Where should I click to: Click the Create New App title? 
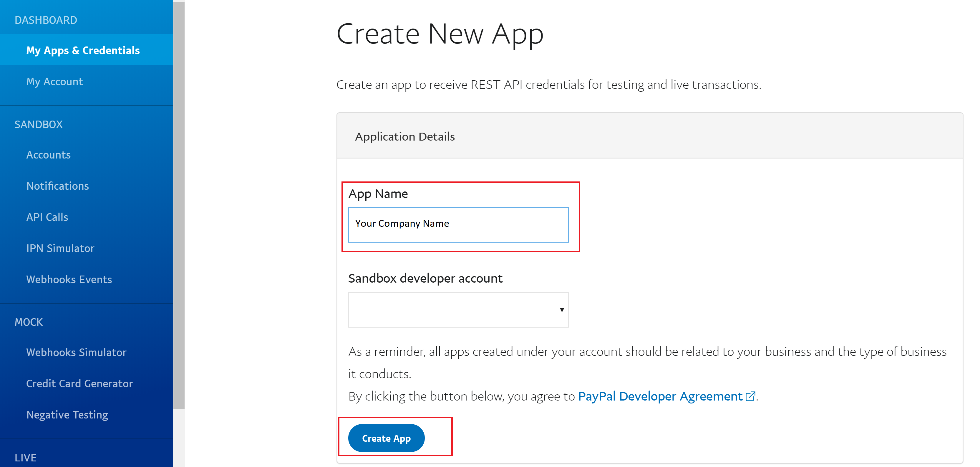[x=440, y=35]
